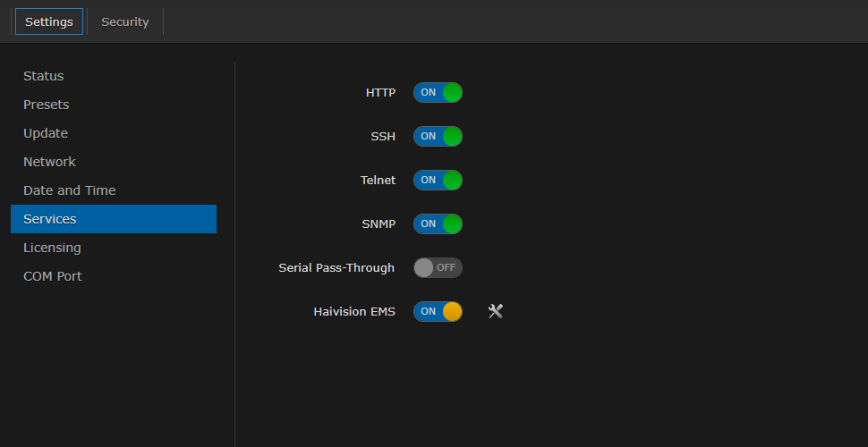Image resolution: width=868 pixels, height=447 pixels.
Task: Open the Status page
Action: click(x=44, y=76)
